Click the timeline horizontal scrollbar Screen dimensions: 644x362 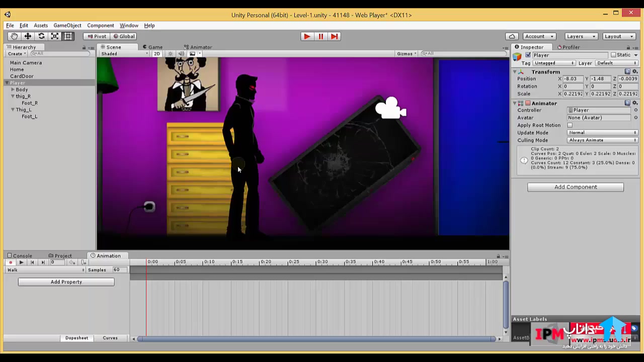click(x=317, y=339)
